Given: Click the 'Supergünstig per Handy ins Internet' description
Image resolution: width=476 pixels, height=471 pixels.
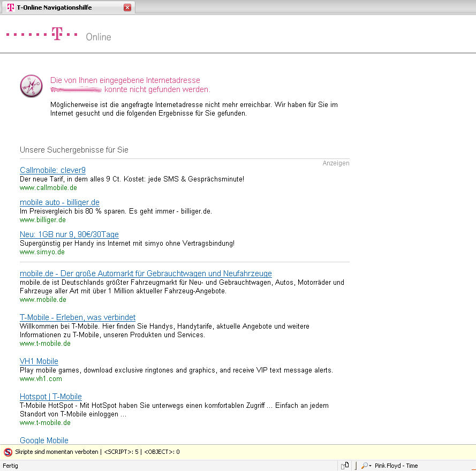Looking at the screenshot, I should coord(127,244).
